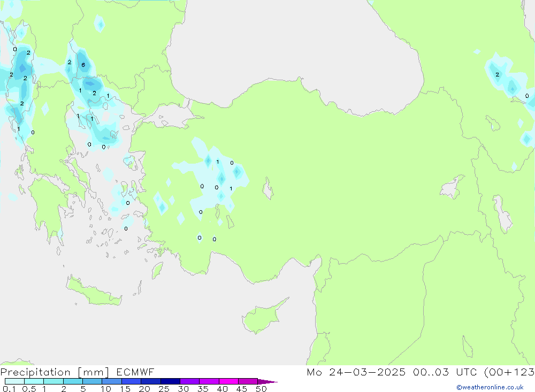Click the 40–45 mm magenta legend swatch
Viewport: 535px width, 392px height.
(x=228, y=381)
